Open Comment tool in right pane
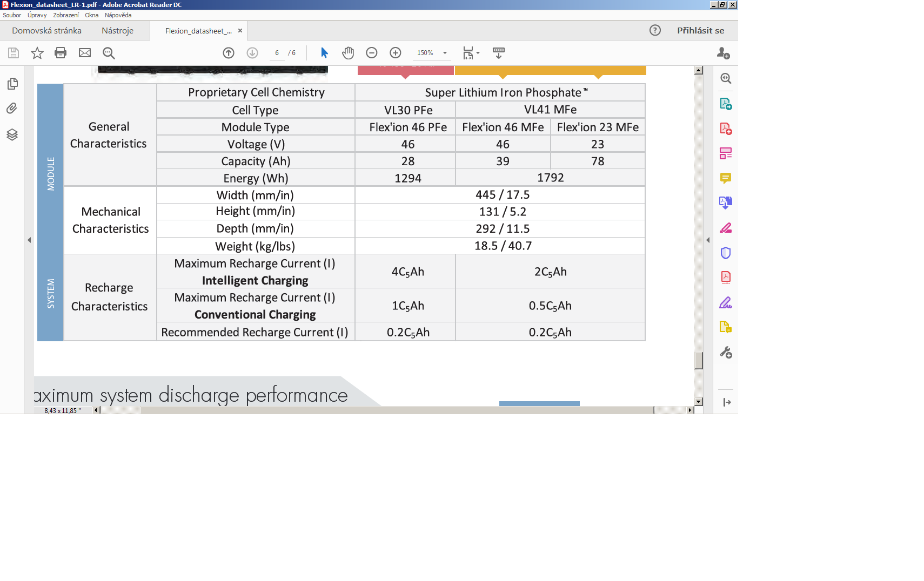This screenshot has width=924, height=581. 726,178
